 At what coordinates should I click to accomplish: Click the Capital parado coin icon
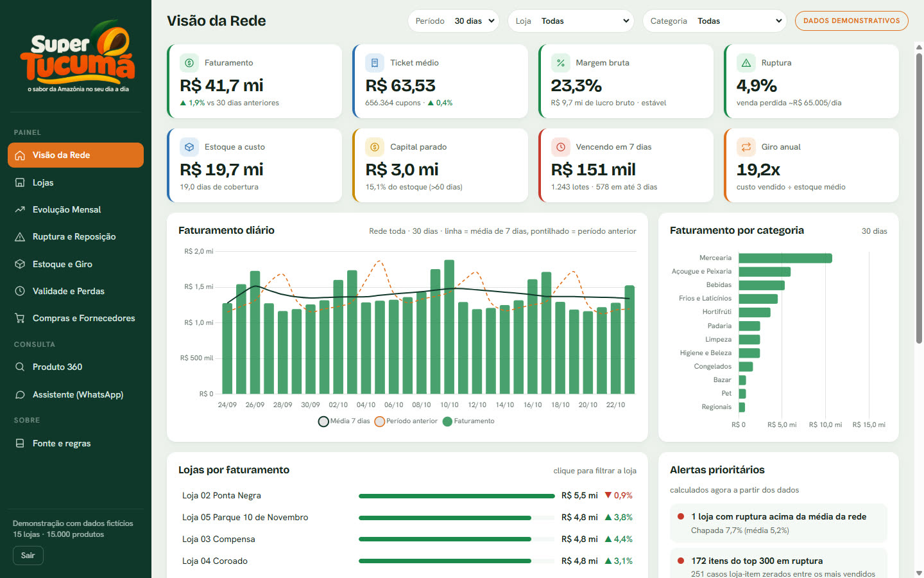tap(375, 147)
